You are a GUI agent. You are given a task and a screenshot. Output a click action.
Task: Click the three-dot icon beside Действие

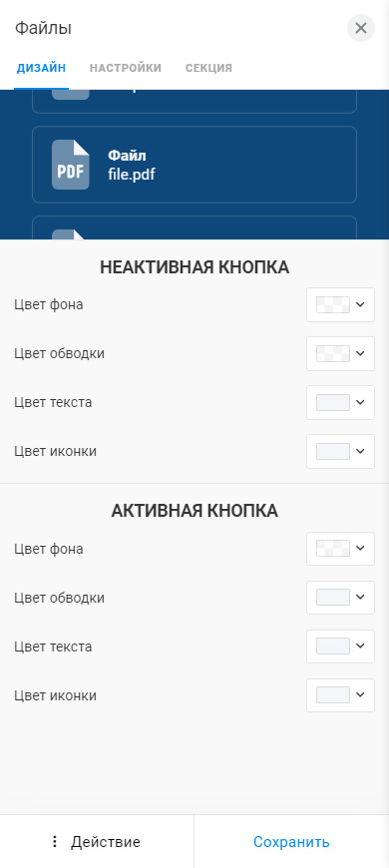coord(54,841)
